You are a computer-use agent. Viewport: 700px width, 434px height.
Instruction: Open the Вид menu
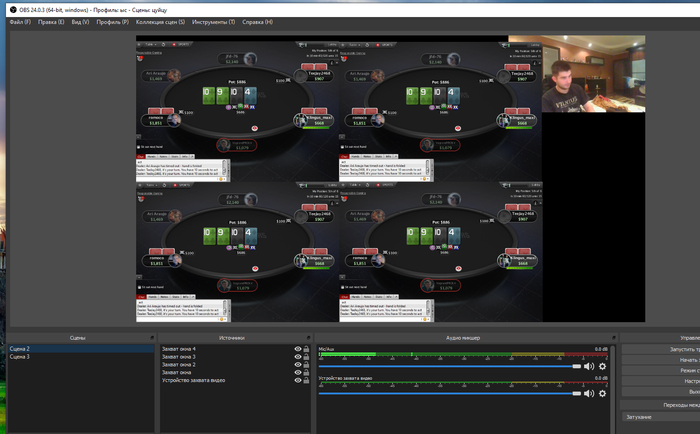click(x=80, y=22)
